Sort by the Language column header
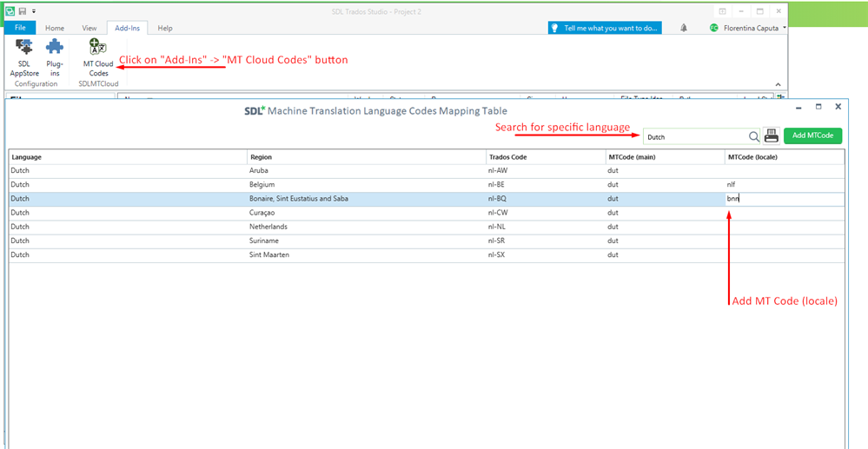868x449 pixels. click(x=128, y=157)
